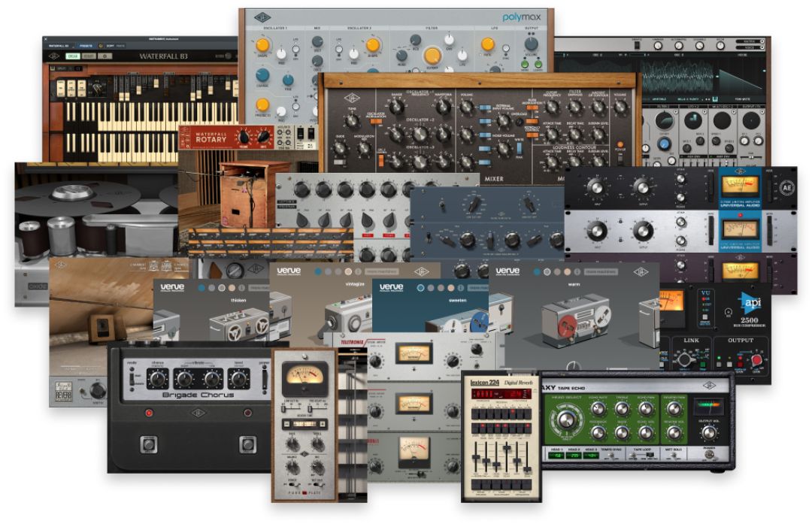This screenshot has height=524, width=812.
Task: Click the Cutoff Frequency knob on Minimoog
Action: (x=552, y=108)
